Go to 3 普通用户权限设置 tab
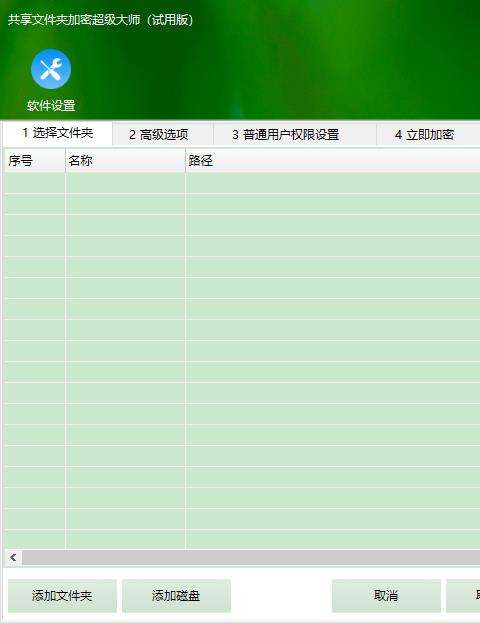This screenshot has height=623, width=480. pos(295,135)
